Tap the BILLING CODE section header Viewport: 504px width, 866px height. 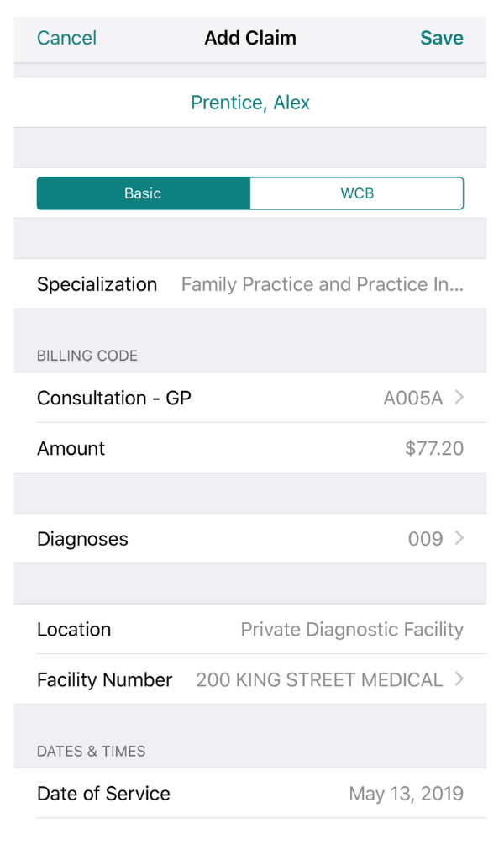click(87, 356)
